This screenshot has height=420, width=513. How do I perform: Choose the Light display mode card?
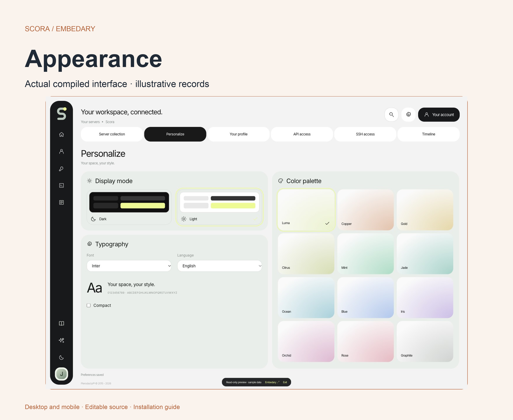219,207
